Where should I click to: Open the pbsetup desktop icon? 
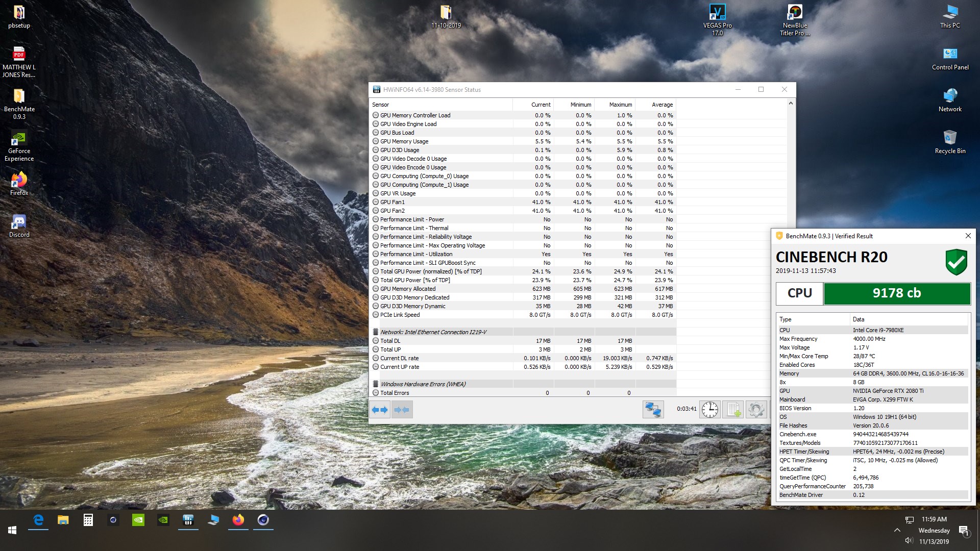(x=19, y=17)
